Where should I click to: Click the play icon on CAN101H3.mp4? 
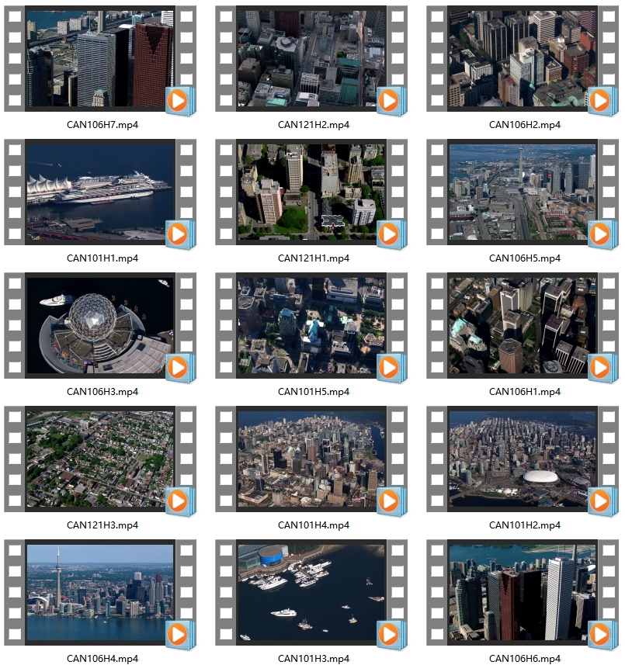click(x=391, y=635)
